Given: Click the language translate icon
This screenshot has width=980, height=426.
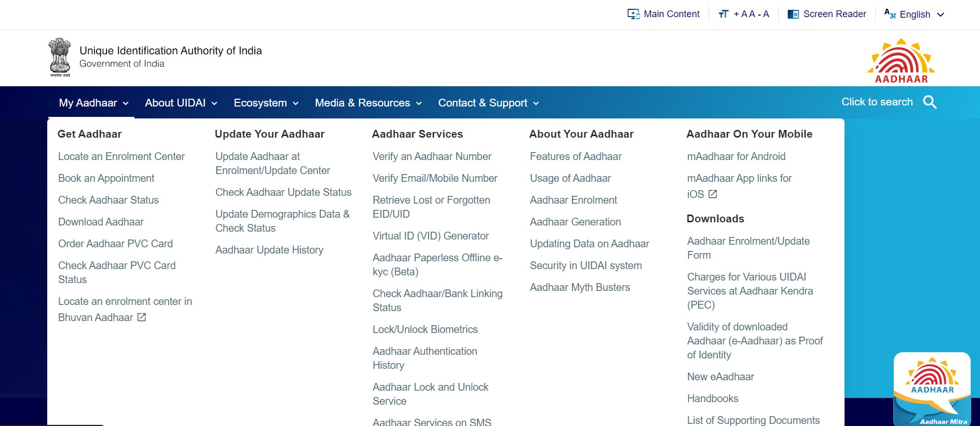Looking at the screenshot, I should pyautogui.click(x=890, y=14).
